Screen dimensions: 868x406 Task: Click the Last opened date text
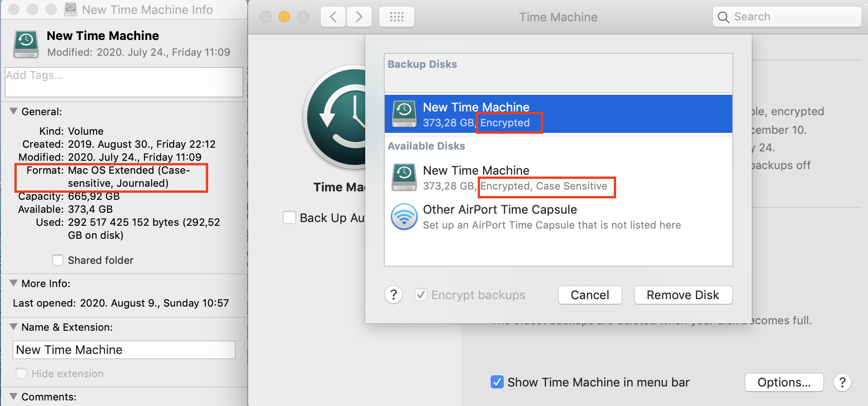click(154, 303)
